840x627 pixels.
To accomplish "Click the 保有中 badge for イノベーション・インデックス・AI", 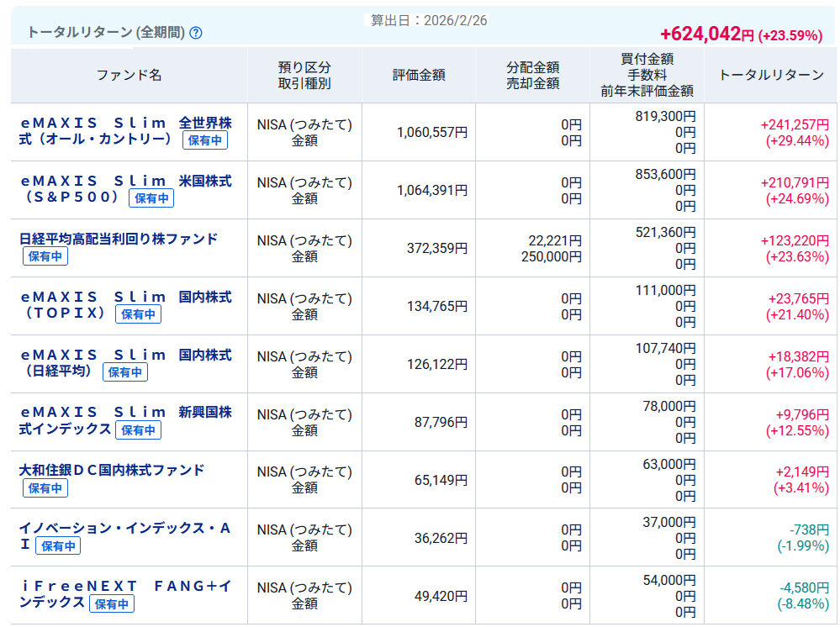I will pos(58,546).
